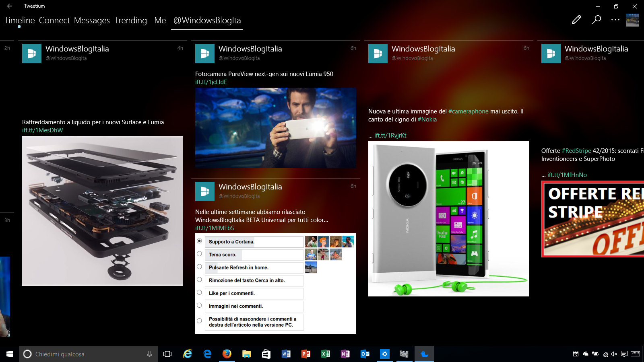This screenshot has height=362, width=644.
Task: Compose a new tweet with the pencil icon
Action: pyautogui.click(x=576, y=20)
